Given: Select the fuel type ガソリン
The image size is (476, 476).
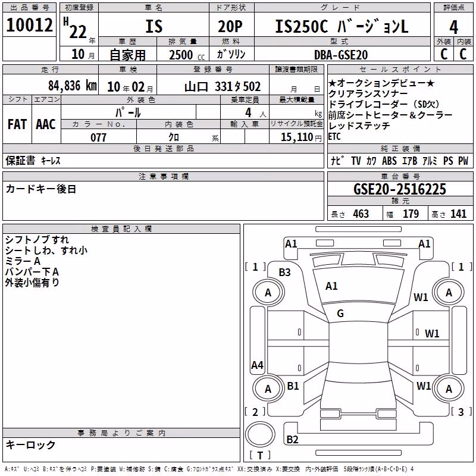Looking at the screenshot, I should [x=231, y=54].
